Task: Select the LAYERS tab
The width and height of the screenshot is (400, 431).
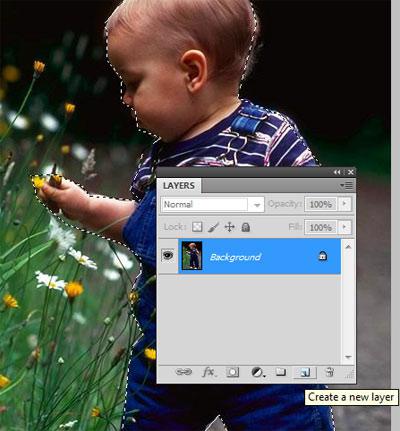Action: click(179, 186)
